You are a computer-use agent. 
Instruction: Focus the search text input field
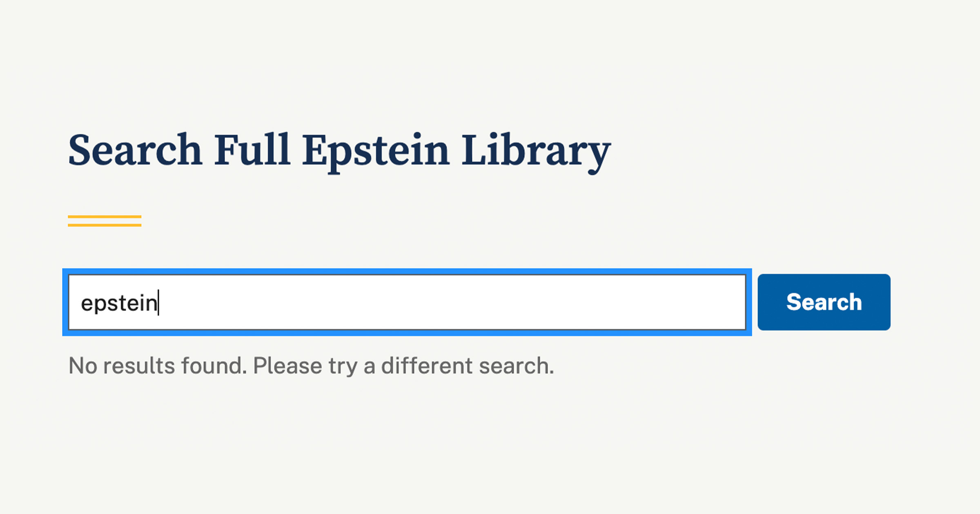click(x=407, y=302)
